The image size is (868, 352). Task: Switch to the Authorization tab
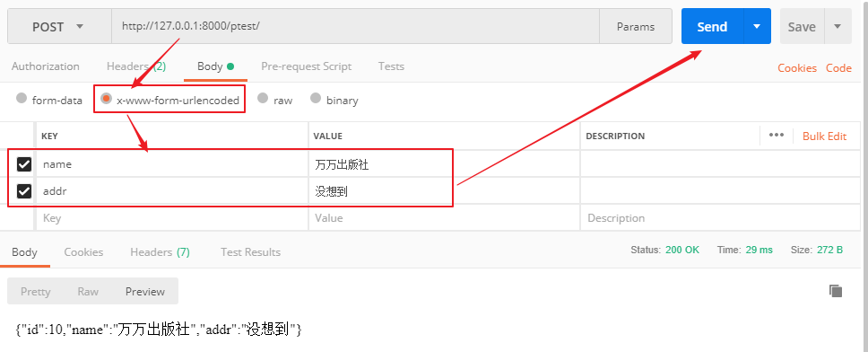click(x=46, y=66)
